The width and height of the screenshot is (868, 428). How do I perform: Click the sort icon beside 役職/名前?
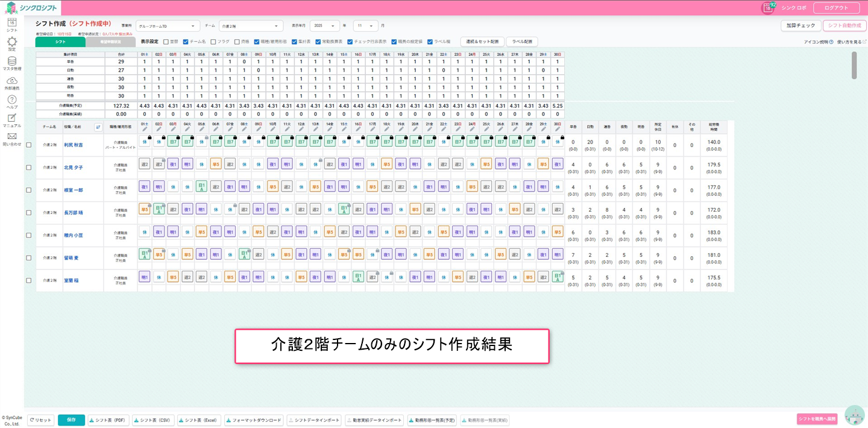click(98, 127)
